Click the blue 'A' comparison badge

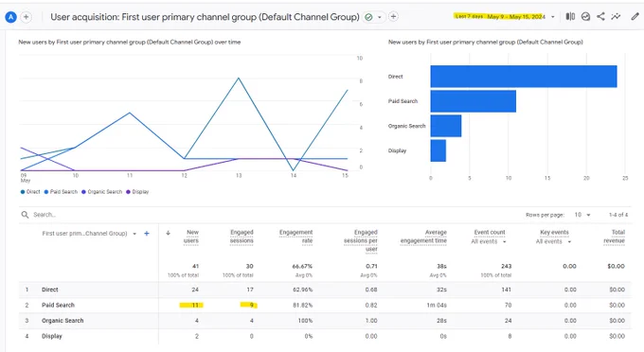(10, 17)
